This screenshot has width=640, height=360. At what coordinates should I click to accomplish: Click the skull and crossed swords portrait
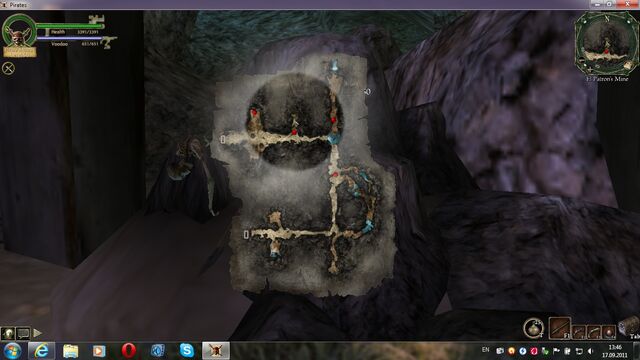pos(18,33)
